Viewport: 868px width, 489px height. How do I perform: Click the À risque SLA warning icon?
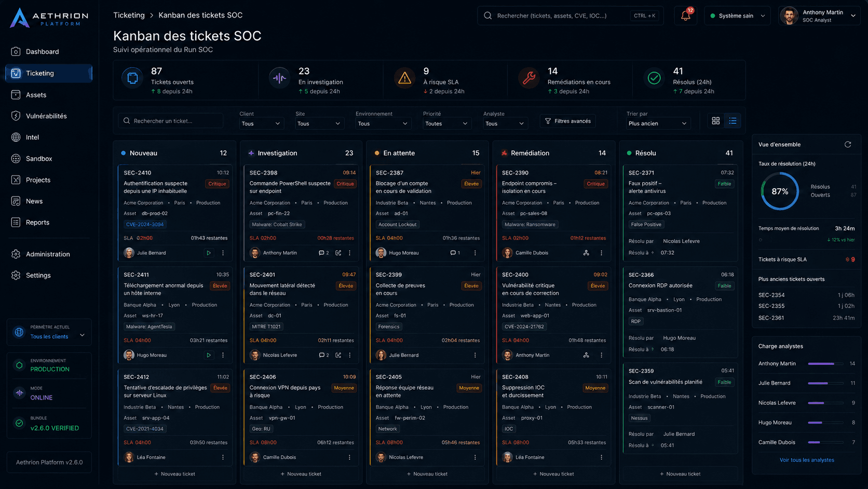tap(404, 78)
